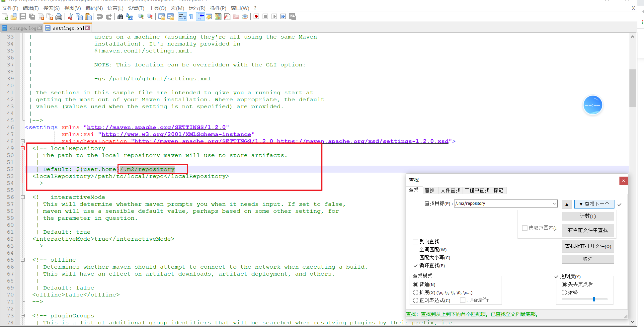Viewport: 644px width, 327px height.
Task: Redo the last undone edit
Action: tap(109, 17)
